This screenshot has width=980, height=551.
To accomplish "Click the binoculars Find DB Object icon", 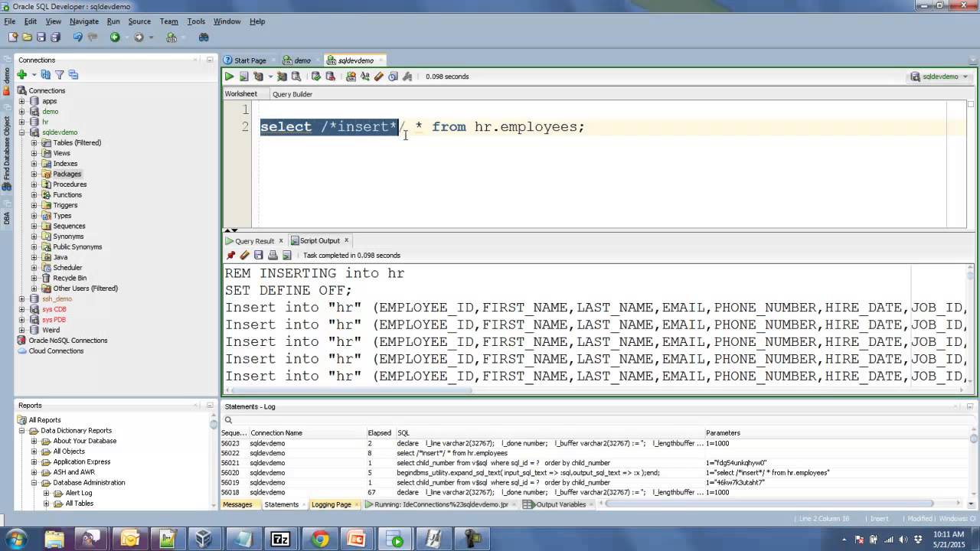I will click(204, 37).
